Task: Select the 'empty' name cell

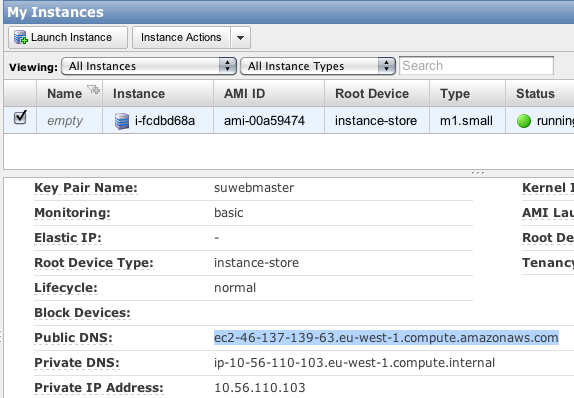Action: point(65,121)
